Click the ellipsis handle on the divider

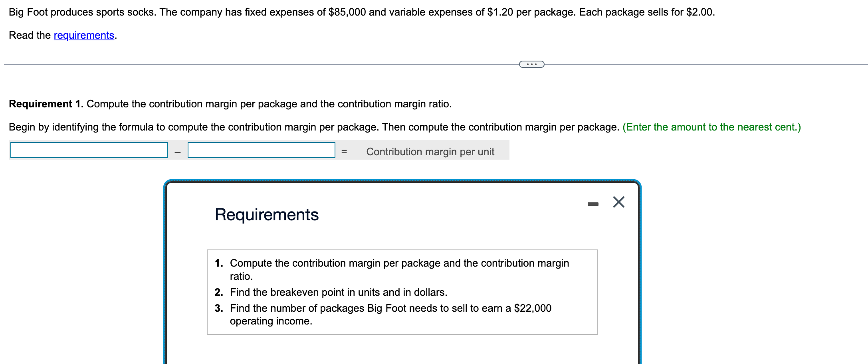click(x=531, y=64)
